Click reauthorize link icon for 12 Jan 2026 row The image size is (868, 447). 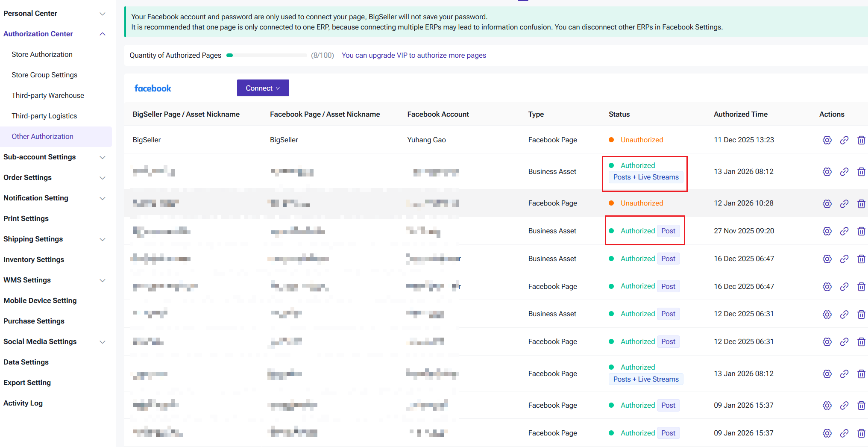pyautogui.click(x=844, y=203)
